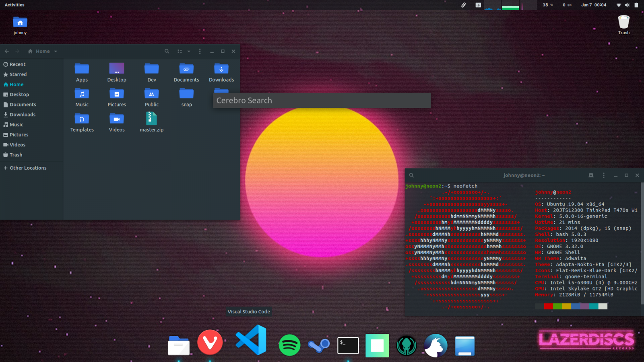Click inside the Cerebro Search field

322,100
